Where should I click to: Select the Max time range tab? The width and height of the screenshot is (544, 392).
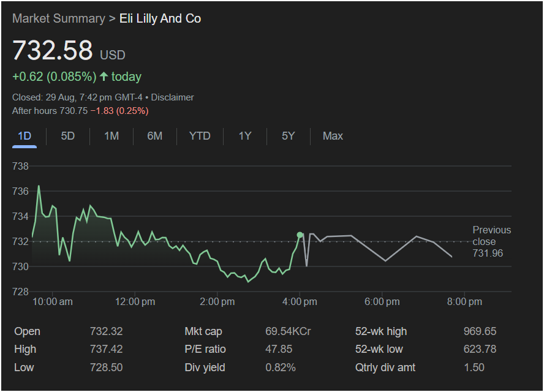(333, 136)
